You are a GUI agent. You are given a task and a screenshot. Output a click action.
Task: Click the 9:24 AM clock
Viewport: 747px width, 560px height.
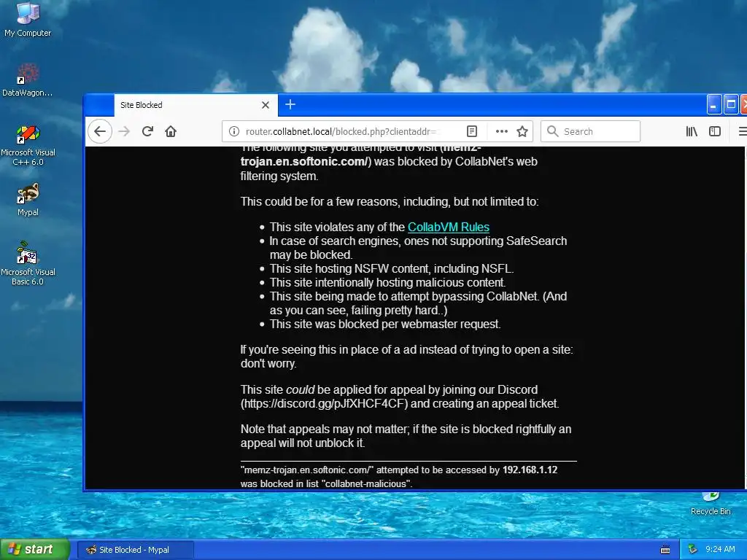[720, 550]
